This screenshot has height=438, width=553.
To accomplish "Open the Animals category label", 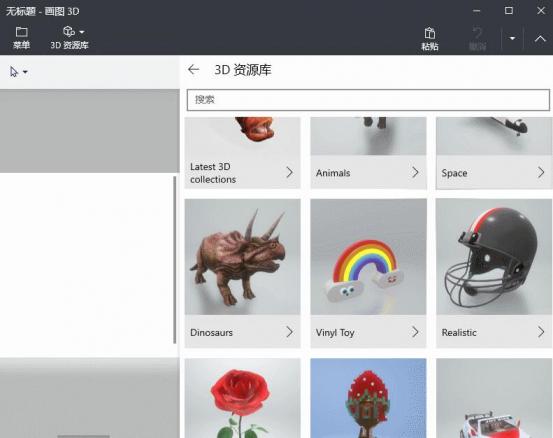I will 333,173.
